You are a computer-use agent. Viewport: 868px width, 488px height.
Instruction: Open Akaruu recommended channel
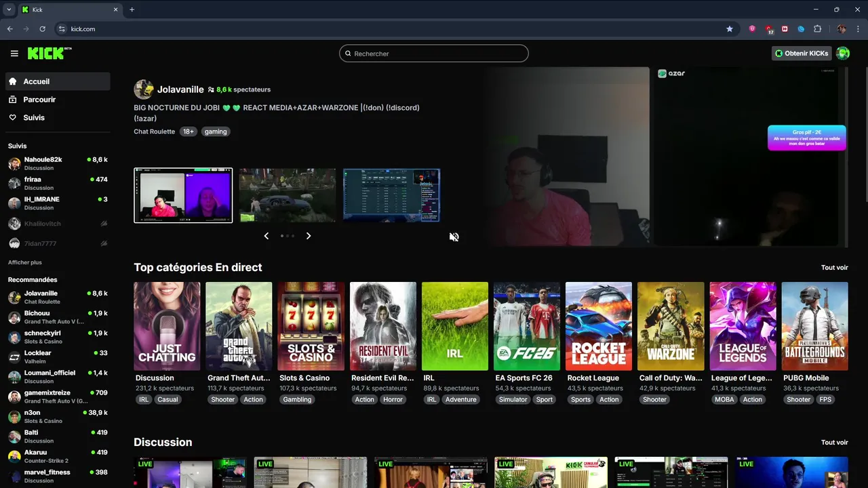[x=58, y=456]
